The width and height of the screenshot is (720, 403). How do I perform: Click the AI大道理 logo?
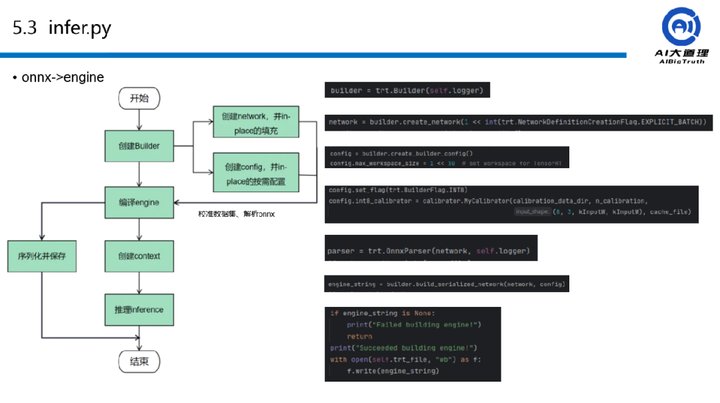681,36
